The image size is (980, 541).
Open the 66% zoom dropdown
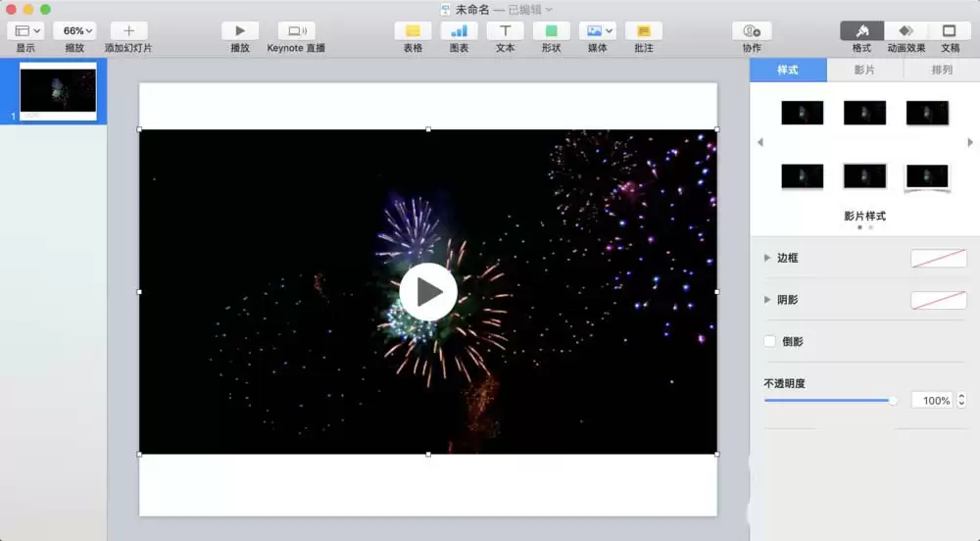click(x=75, y=30)
